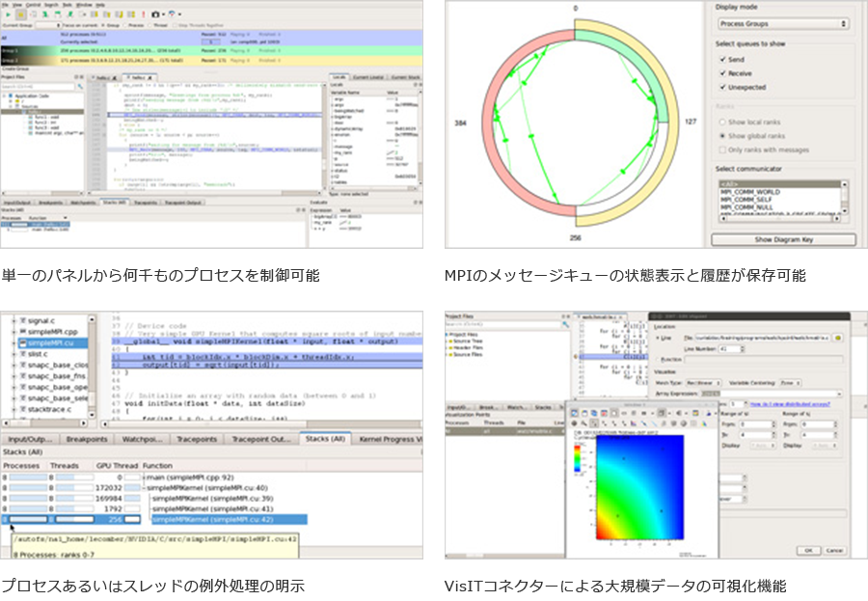This screenshot has width=868, height=601.
Task: Select simpleMPIKernel (simpleMPI.cu:39) stack row
Action: coord(213,499)
